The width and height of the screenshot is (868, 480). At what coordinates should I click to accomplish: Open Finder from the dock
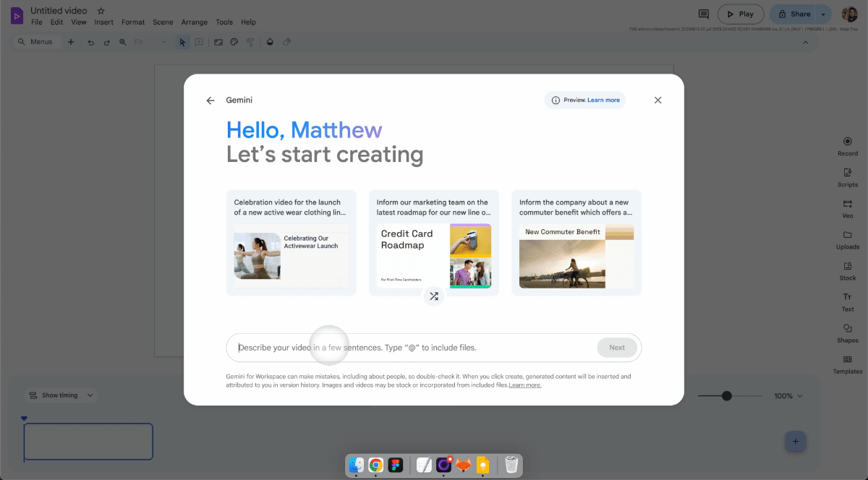356,466
